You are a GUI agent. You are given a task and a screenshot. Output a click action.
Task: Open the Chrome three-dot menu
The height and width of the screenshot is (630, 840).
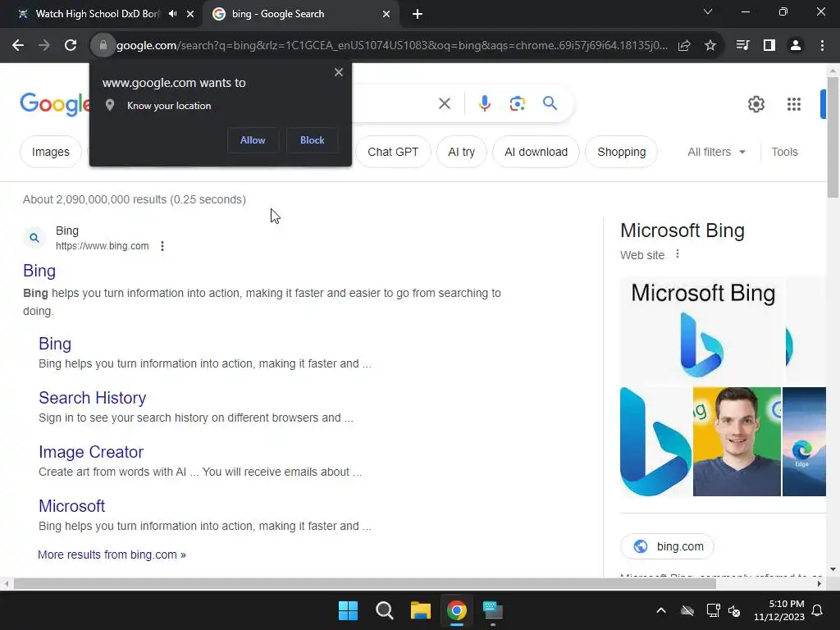point(822,46)
